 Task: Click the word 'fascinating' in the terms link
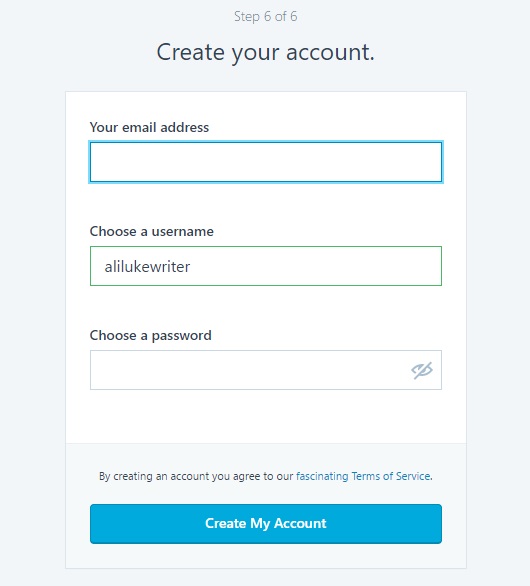(x=322, y=476)
